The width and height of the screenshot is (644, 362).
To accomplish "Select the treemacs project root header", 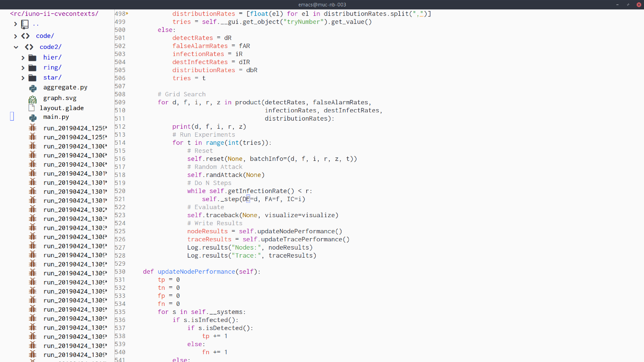I will (54, 14).
